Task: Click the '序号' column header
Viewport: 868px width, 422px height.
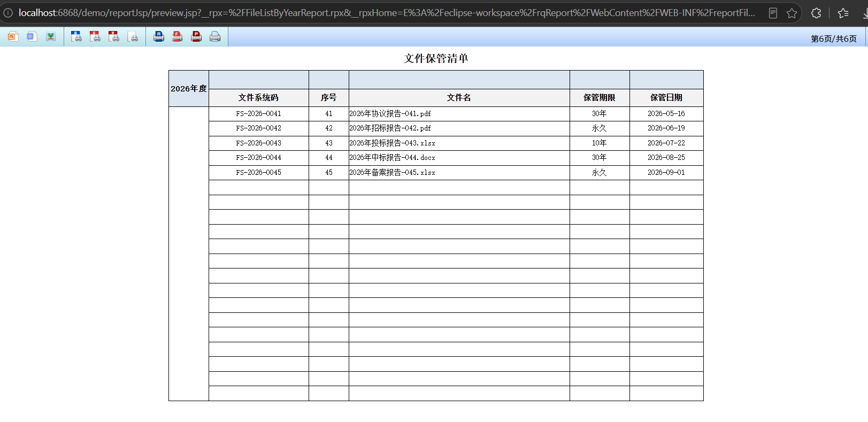Action: [x=329, y=98]
